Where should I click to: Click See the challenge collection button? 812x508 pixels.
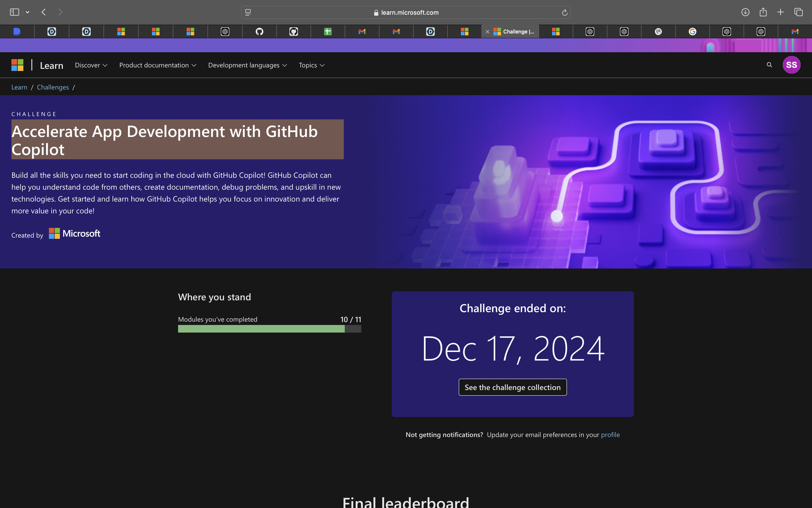pos(513,387)
